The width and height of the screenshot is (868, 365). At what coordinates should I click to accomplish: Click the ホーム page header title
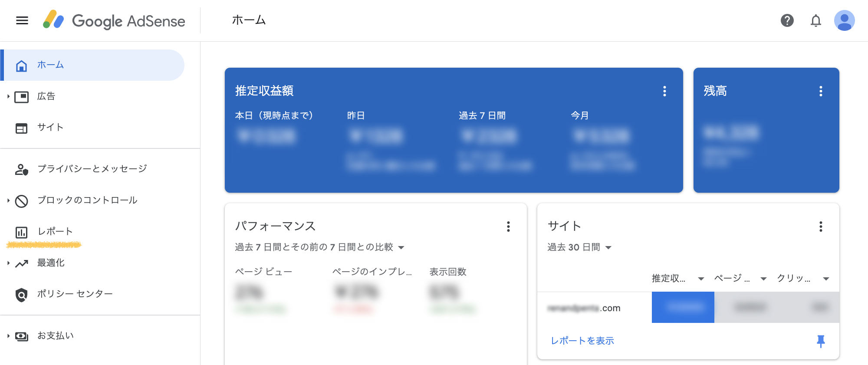[249, 20]
